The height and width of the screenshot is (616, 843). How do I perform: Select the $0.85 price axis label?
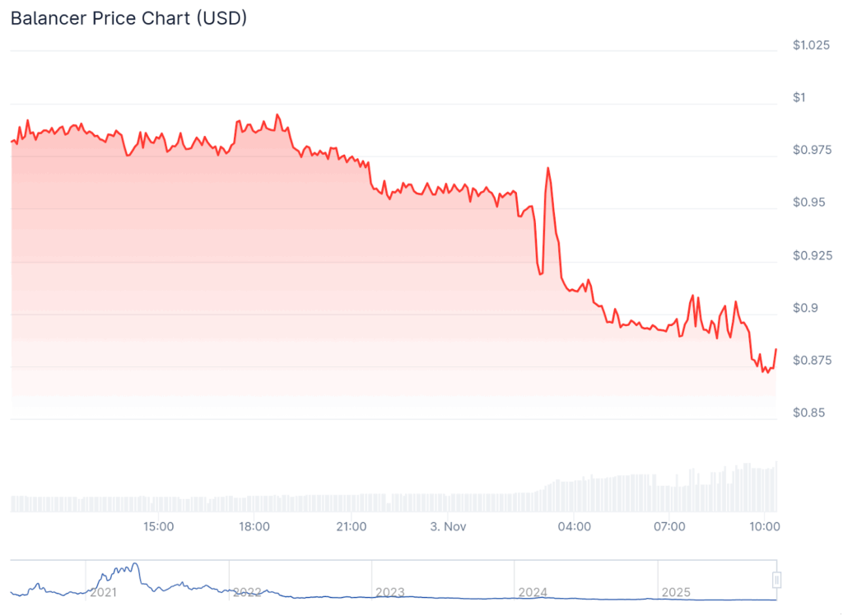point(808,413)
